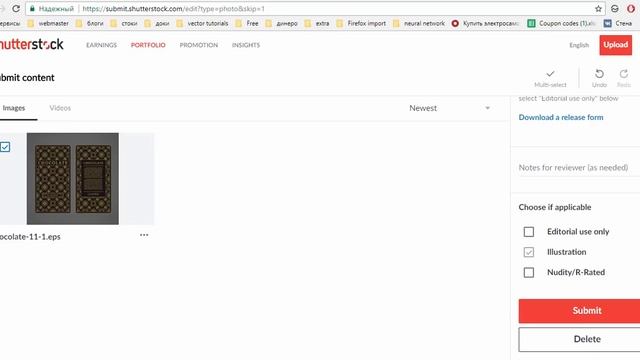
Task: Click the Notes for reviewer field
Action: (579, 167)
